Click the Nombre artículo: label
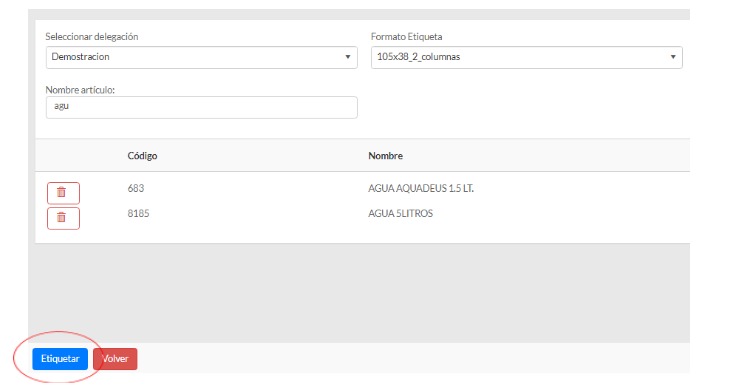The height and width of the screenshot is (388, 737). (80, 90)
